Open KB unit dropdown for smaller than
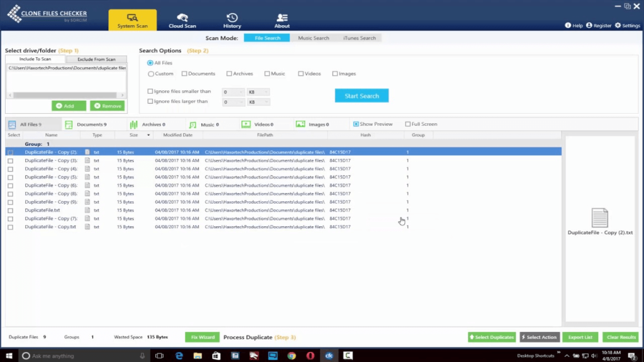644x362 pixels. tap(258, 92)
